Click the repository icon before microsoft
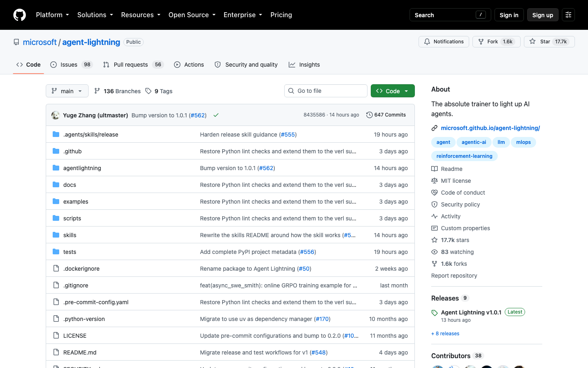Screen dimensions: 588x368 point(16,42)
